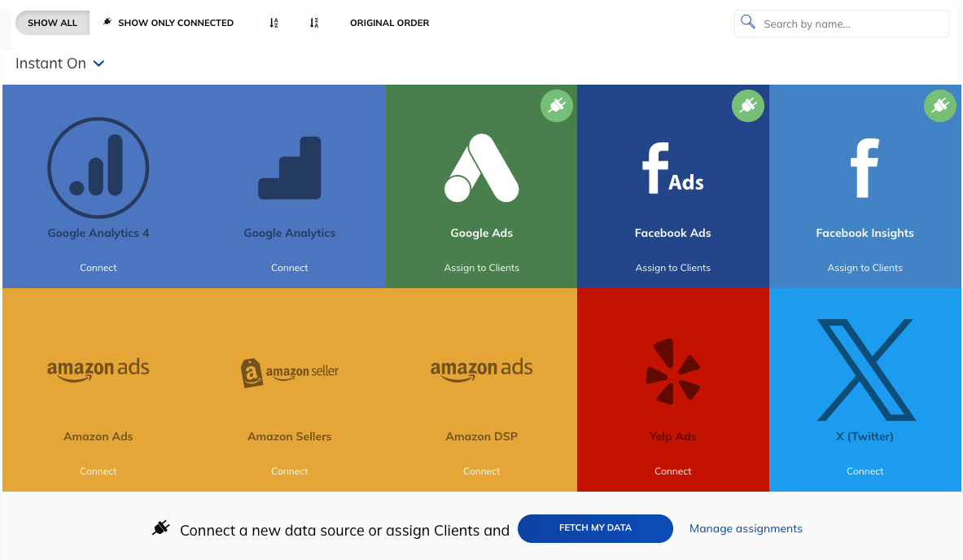This screenshot has height=560, width=963.
Task: Focus the Search by name field
Action: (x=842, y=24)
